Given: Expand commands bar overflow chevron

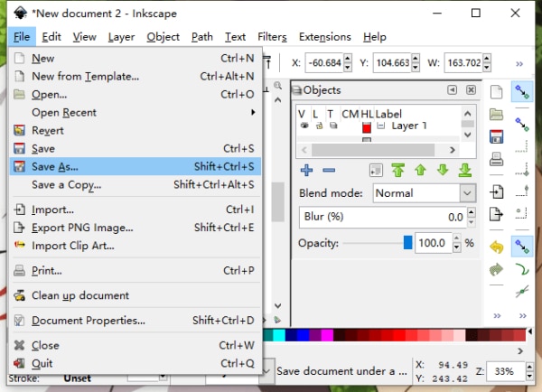Looking at the screenshot, I should pos(497,315).
